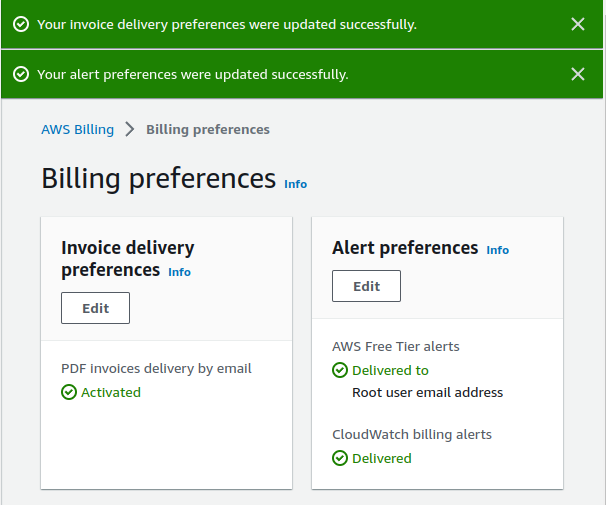
Task: Select 'AWS Free Tier alerts' label
Action: click(x=396, y=347)
